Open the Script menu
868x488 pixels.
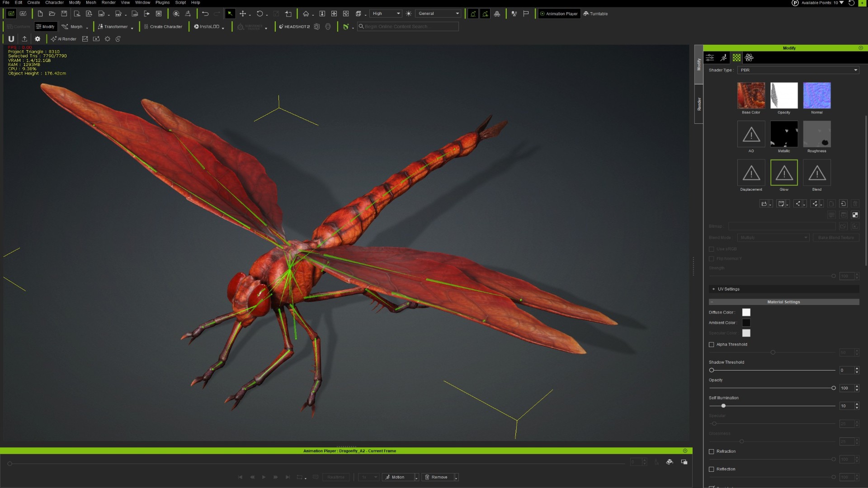coord(180,3)
